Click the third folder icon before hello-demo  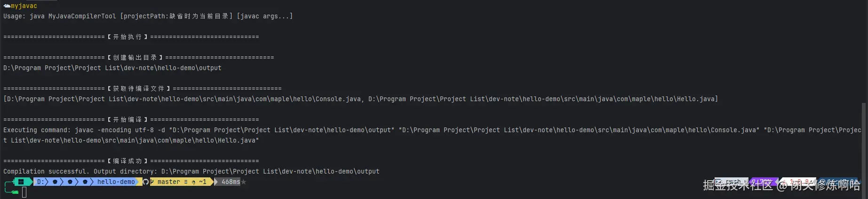[x=85, y=182]
